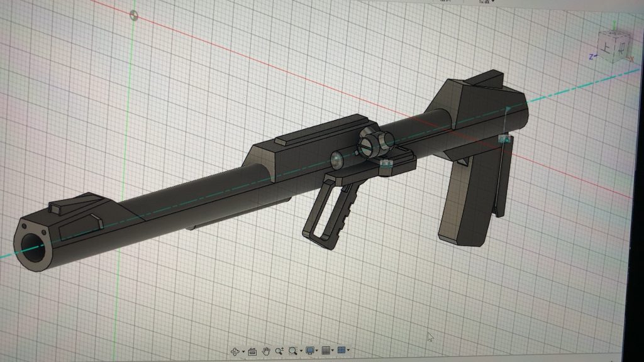
Task: Click the Z axis label near the ViewCube
Action: (592, 55)
